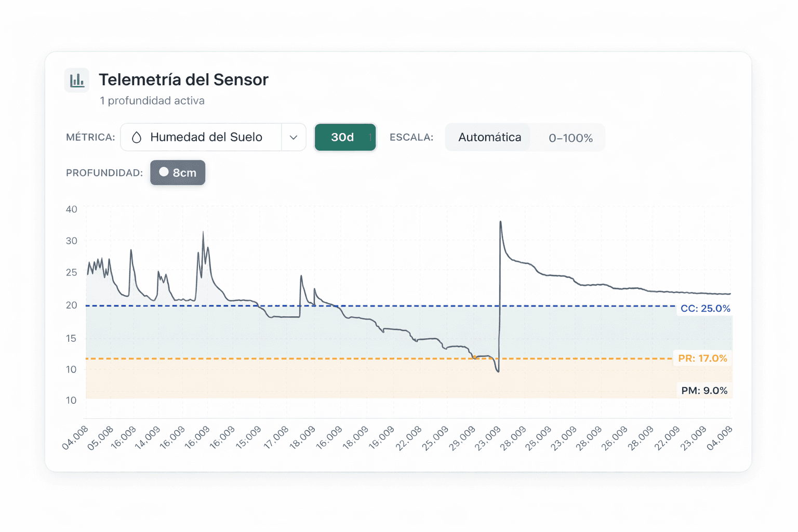
Task: Click the ESCALA section label
Action: [411, 137]
